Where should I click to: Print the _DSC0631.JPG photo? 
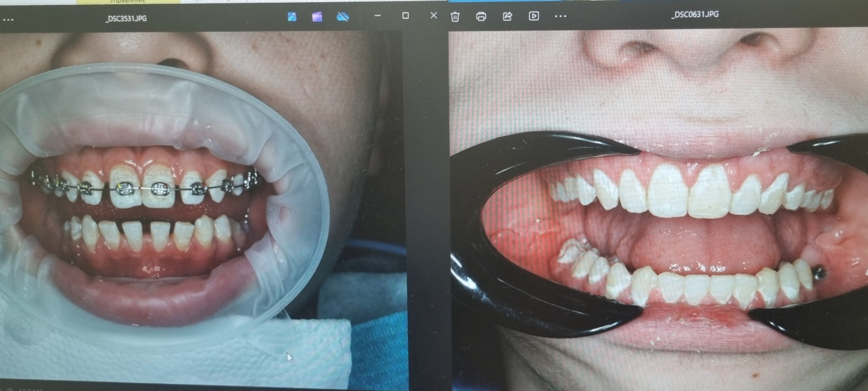click(481, 17)
